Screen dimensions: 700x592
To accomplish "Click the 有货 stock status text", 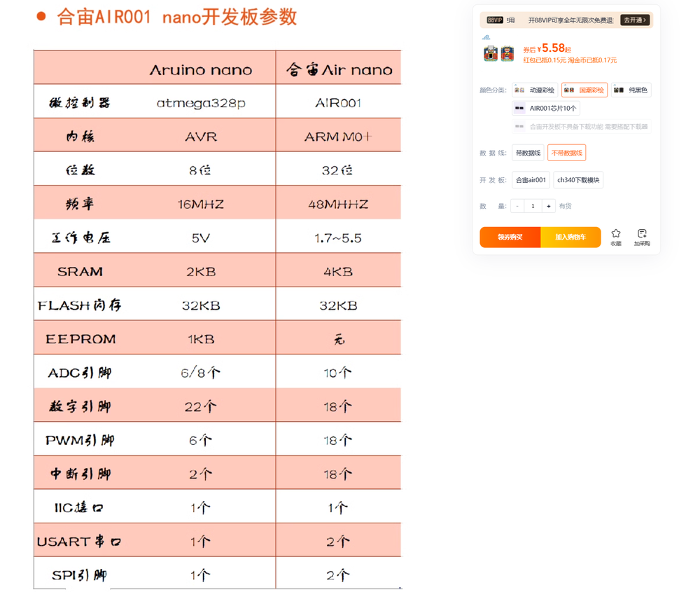I will [565, 206].
